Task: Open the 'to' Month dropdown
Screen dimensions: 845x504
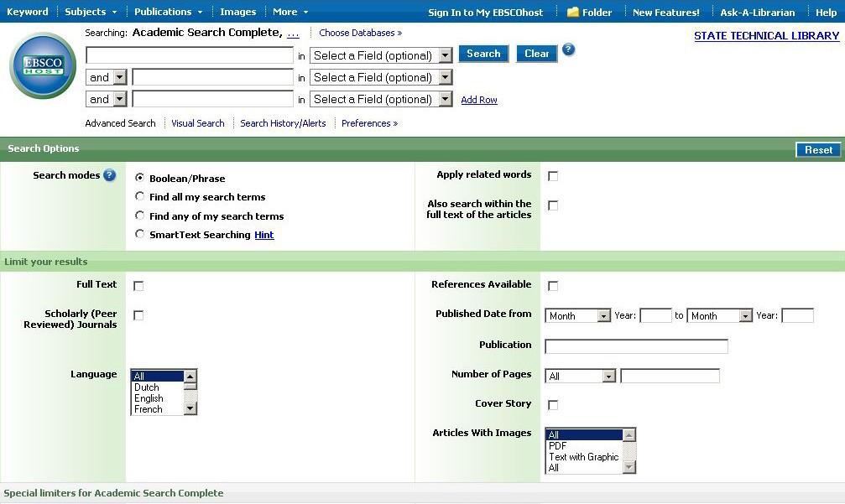Action: (x=719, y=315)
